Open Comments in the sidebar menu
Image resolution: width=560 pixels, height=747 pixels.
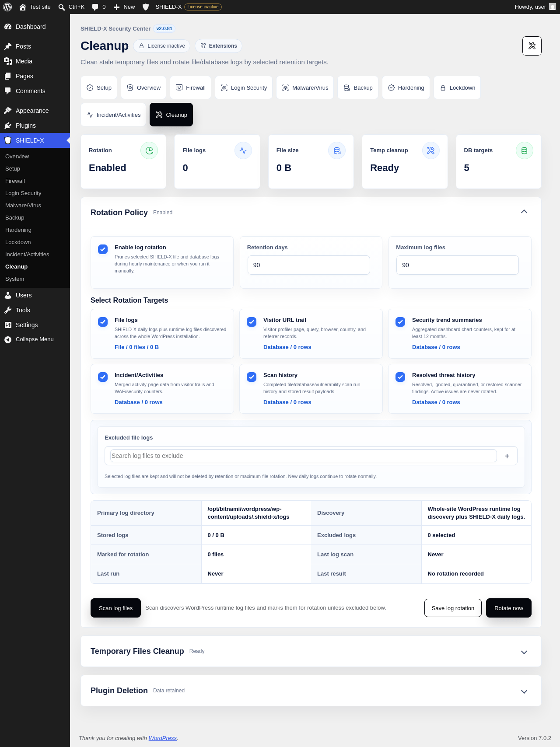35,91
